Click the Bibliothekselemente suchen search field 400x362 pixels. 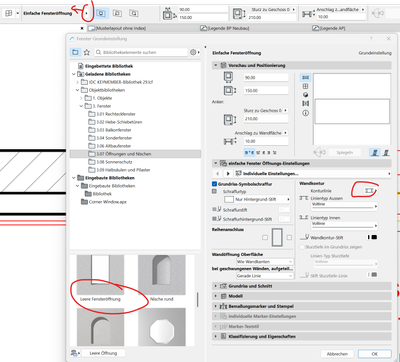141,52
